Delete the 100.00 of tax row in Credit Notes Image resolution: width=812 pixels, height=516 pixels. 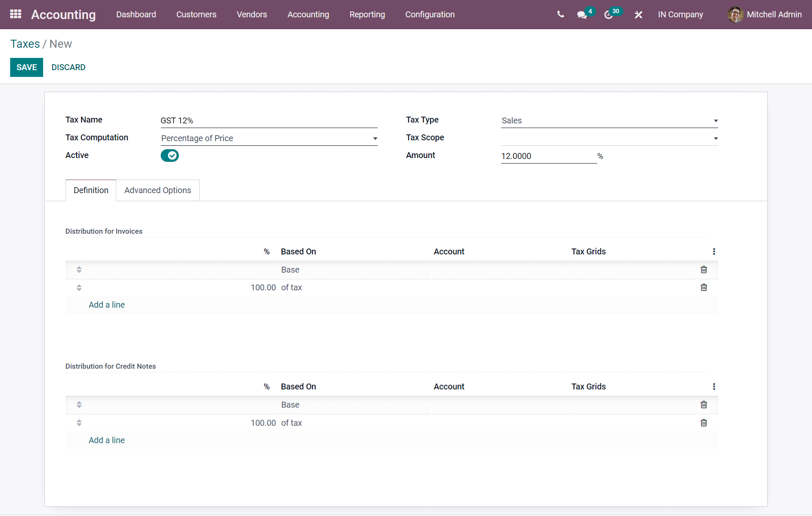tap(704, 423)
